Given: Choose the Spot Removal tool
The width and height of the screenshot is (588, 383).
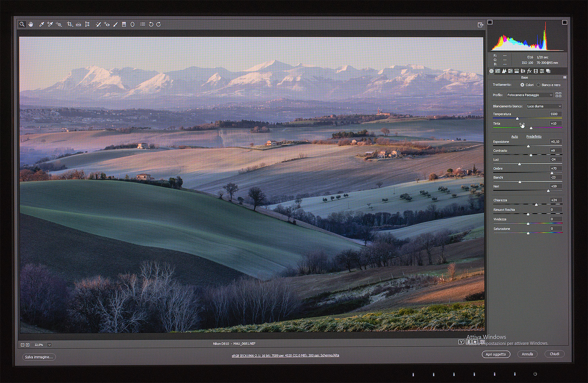Looking at the screenshot, I should (x=98, y=24).
